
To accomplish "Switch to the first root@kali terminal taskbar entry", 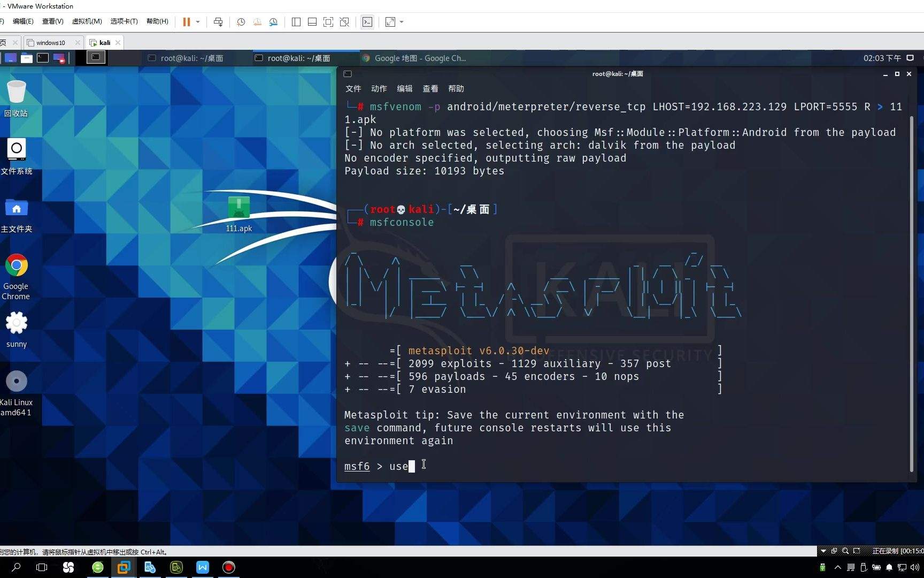I will click(x=186, y=58).
